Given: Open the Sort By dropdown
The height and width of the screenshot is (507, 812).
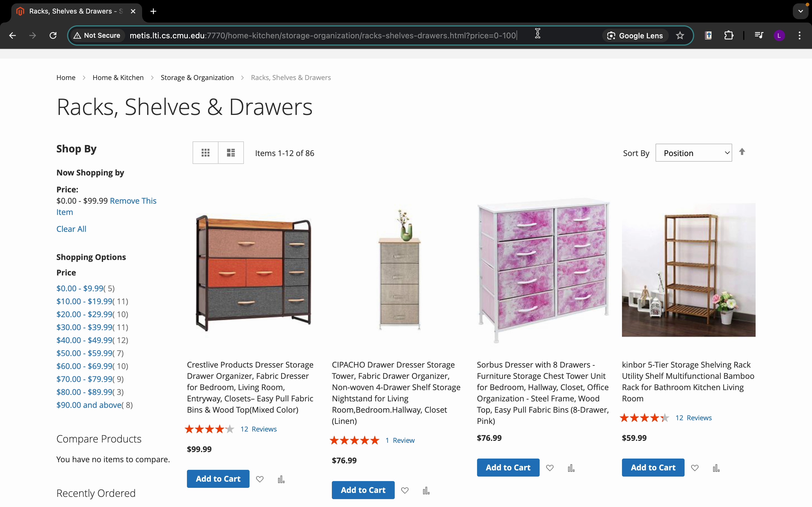Looking at the screenshot, I should (x=693, y=153).
